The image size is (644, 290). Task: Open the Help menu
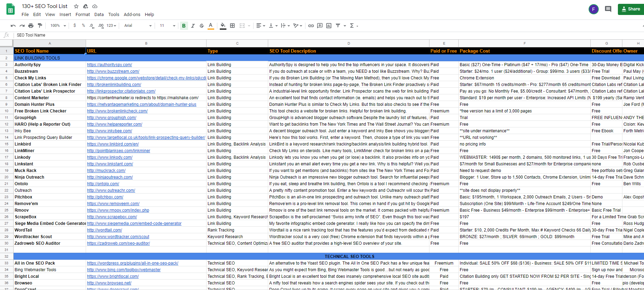point(149,15)
